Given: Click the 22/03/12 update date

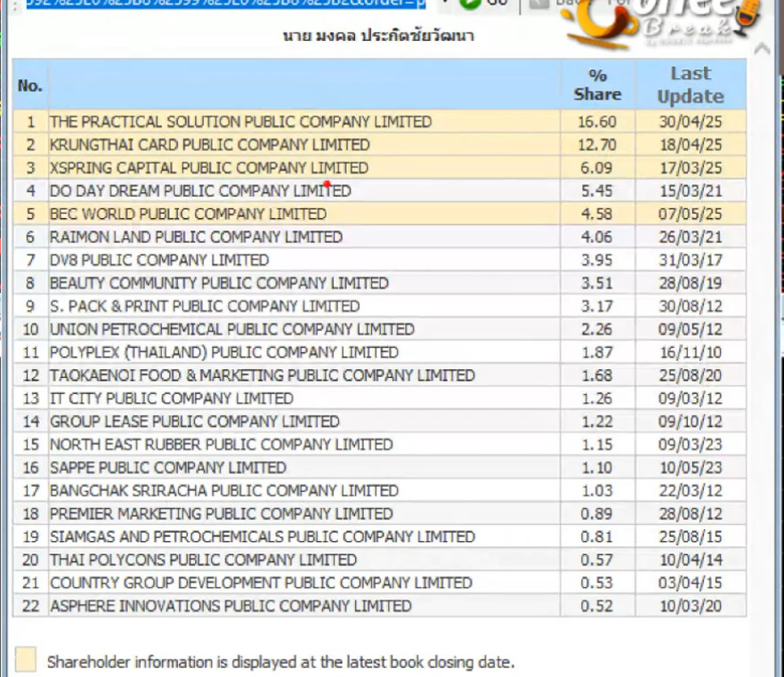Looking at the screenshot, I should point(691,490).
